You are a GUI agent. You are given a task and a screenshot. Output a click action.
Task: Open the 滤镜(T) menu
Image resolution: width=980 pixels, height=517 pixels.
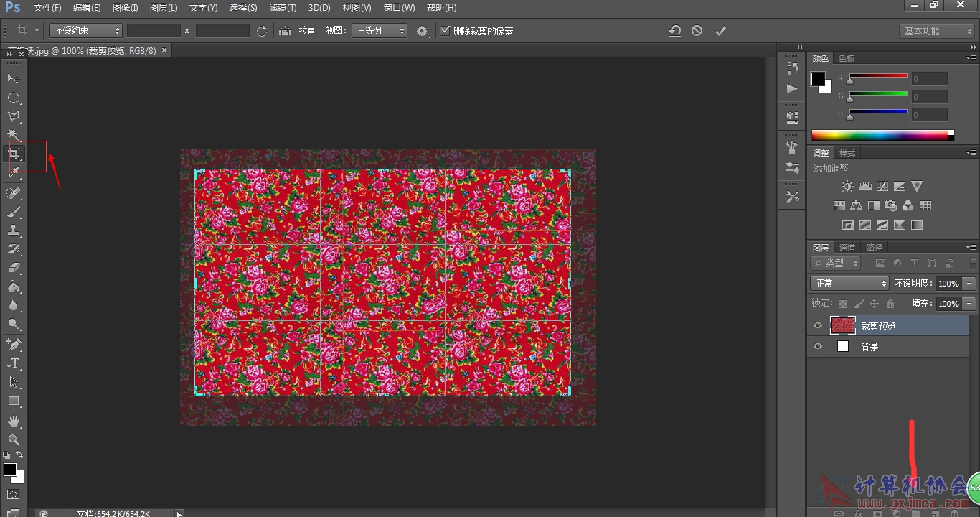pyautogui.click(x=283, y=8)
